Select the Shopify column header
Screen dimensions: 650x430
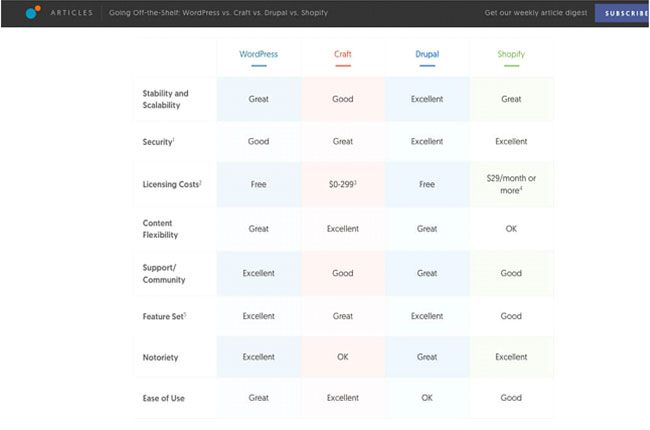(x=511, y=53)
